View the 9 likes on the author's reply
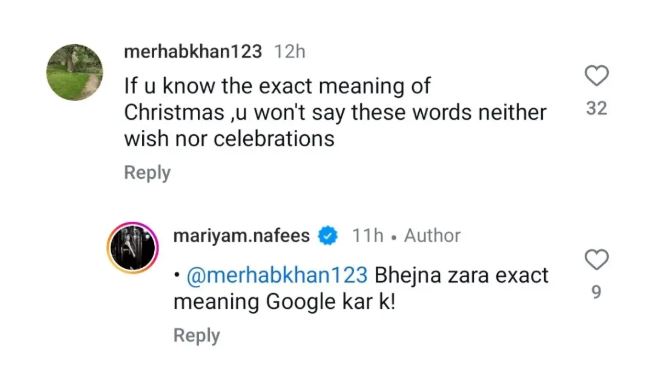655x377 pixels. [x=597, y=292]
